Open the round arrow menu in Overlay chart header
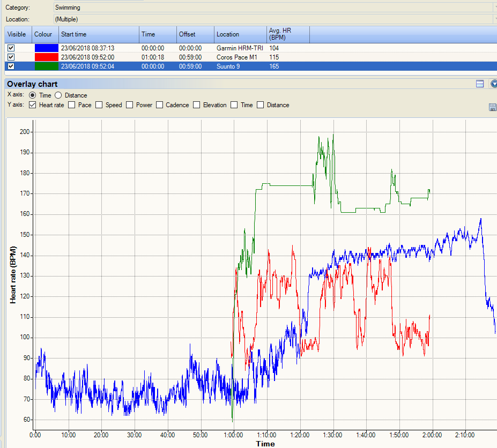Viewport: 497px width, 448px height. (494, 84)
